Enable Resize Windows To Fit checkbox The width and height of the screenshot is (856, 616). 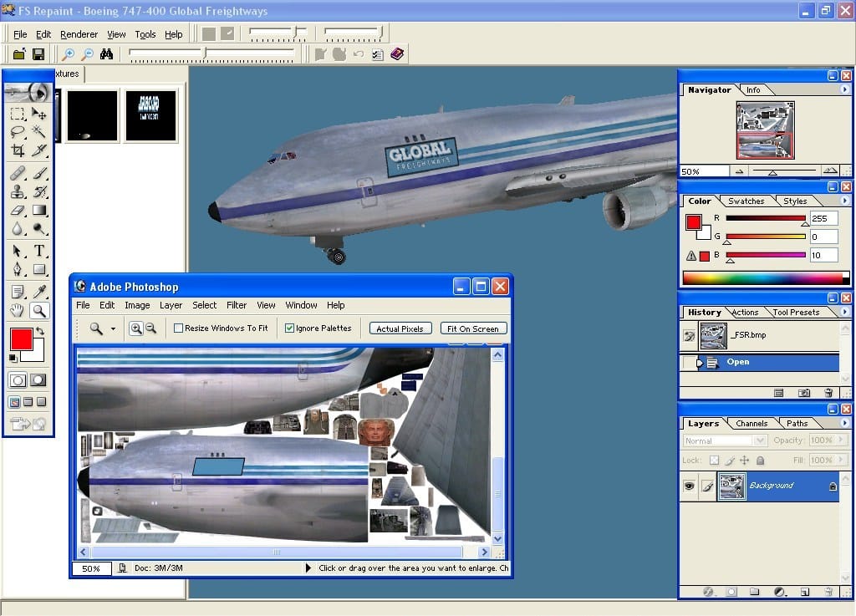click(178, 328)
